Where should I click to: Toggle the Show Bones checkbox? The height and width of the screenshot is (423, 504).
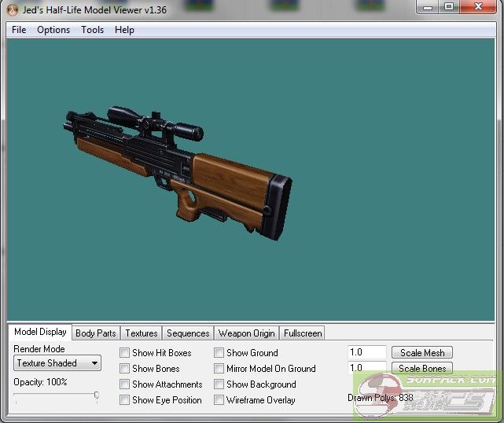tap(125, 369)
